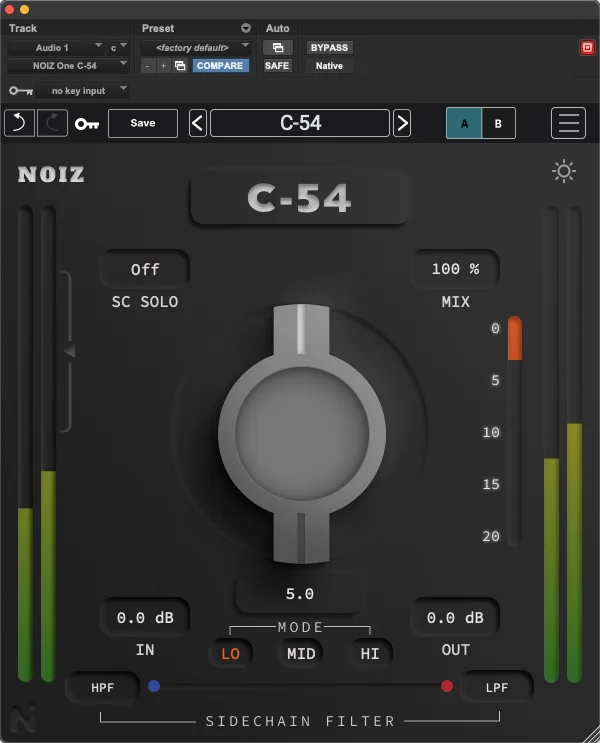
Task: Click the MIX label
Action: point(455,301)
